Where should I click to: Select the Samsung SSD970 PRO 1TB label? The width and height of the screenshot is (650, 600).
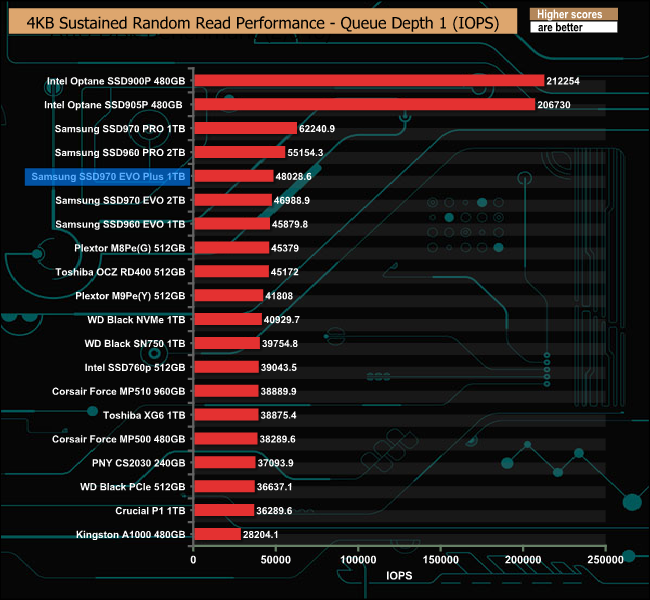[x=120, y=129]
